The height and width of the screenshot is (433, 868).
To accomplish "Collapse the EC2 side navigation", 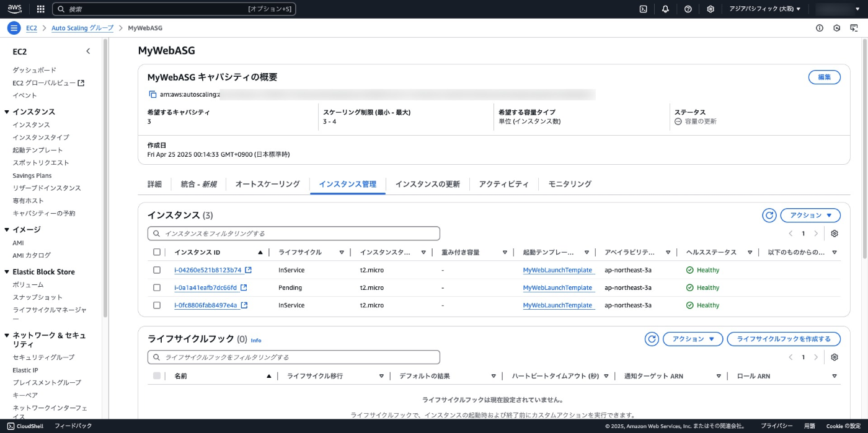I will 88,51.
